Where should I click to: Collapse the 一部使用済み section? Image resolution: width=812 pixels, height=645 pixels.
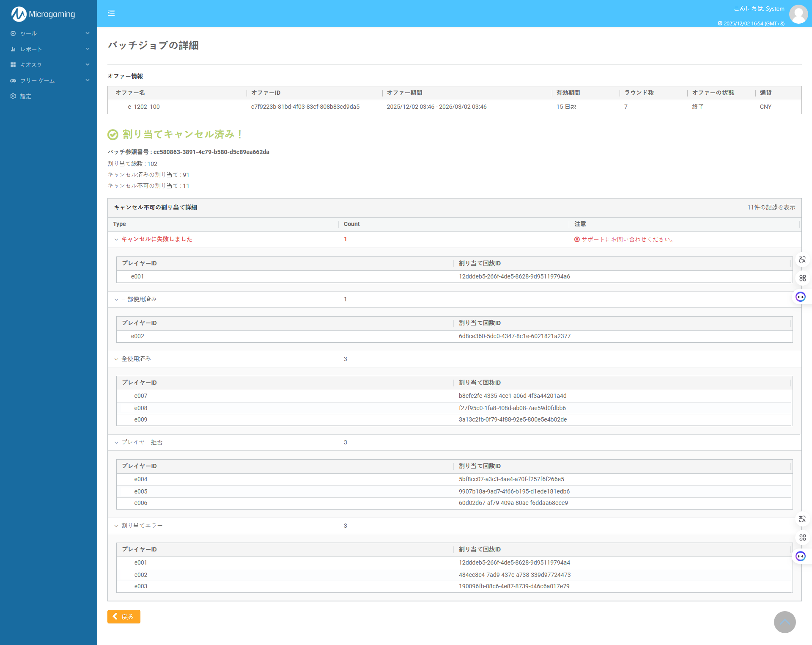click(117, 299)
